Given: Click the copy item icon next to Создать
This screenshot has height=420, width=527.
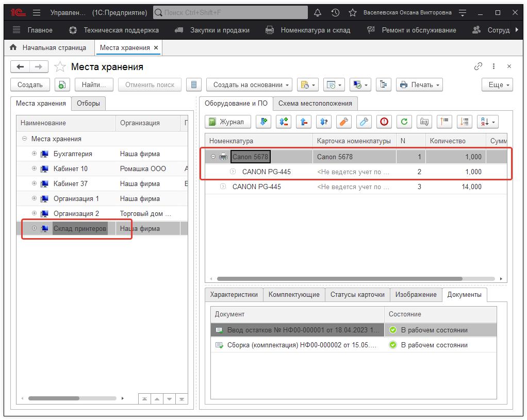Looking at the screenshot, I should [x=62, y=85].
